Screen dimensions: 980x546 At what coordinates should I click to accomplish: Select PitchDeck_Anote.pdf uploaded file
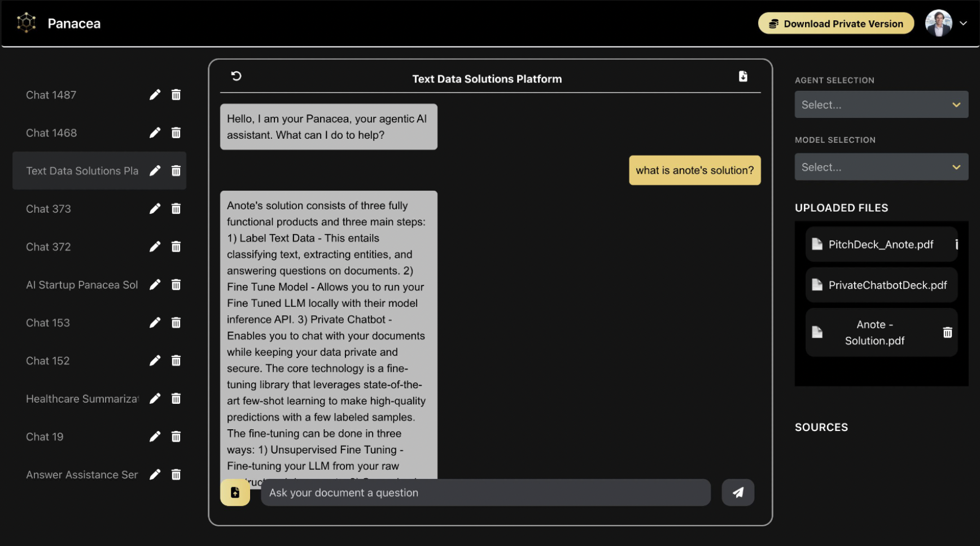(x=881, y=244)
